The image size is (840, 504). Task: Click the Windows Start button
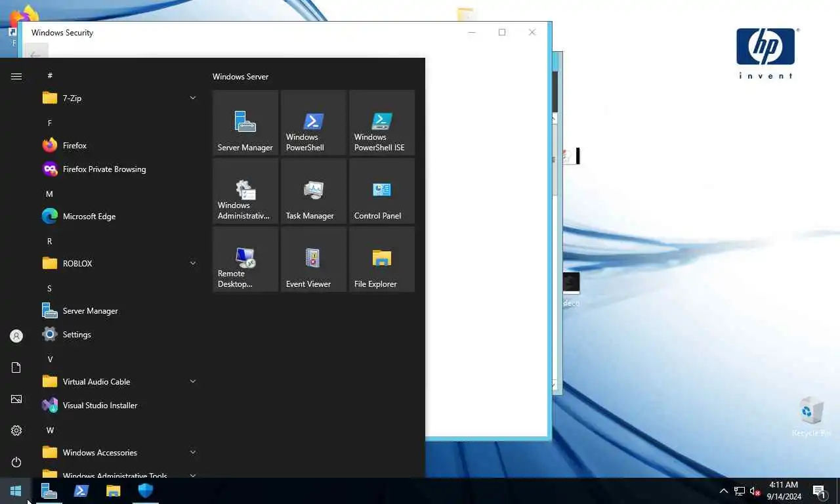pyautogui.click(x=16, y=491)
